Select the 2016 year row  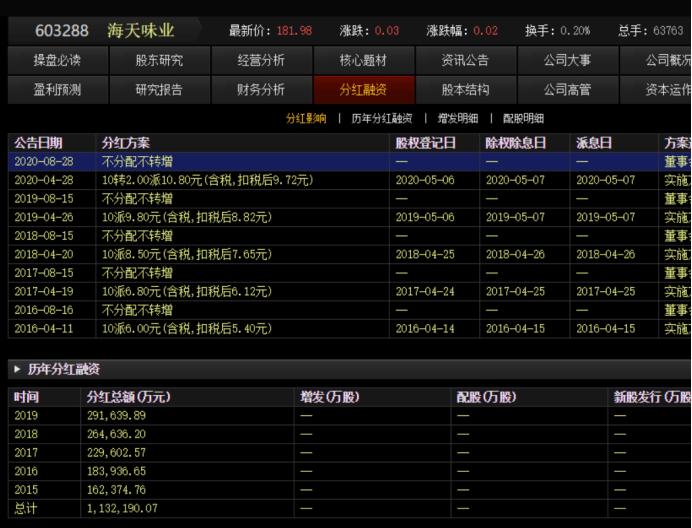(350, 471)
